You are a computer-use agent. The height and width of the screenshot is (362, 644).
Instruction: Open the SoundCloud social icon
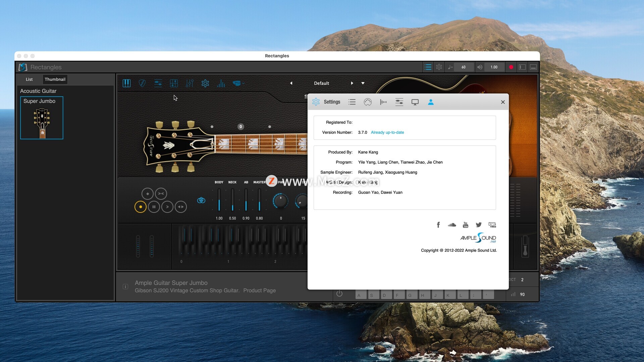click(x=452, y=225)
